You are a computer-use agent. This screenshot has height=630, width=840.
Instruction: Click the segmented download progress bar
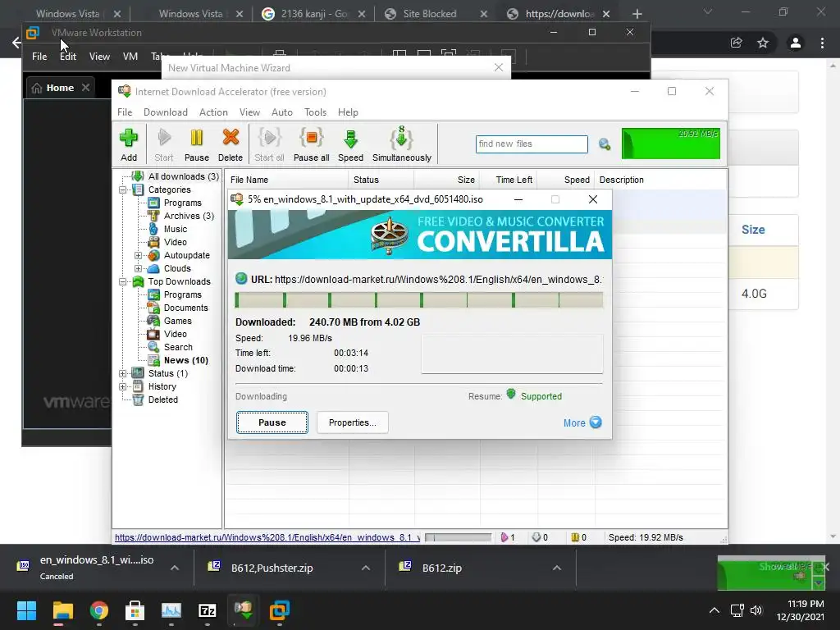[x=419, y=300]
